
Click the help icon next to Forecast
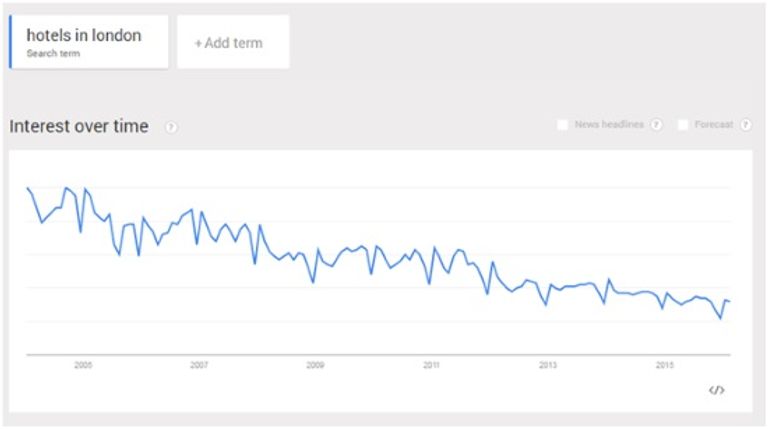745,124
